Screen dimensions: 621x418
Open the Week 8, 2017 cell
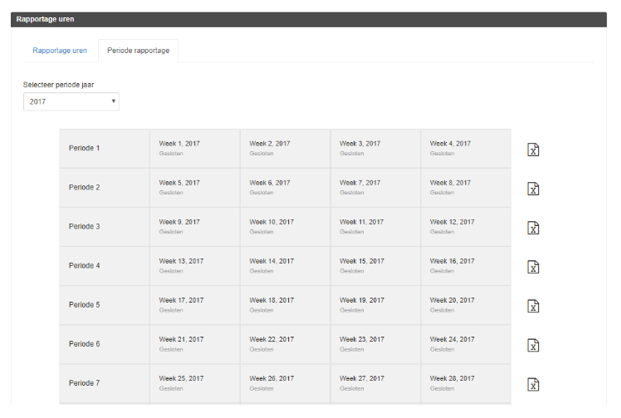click(466, 188)
